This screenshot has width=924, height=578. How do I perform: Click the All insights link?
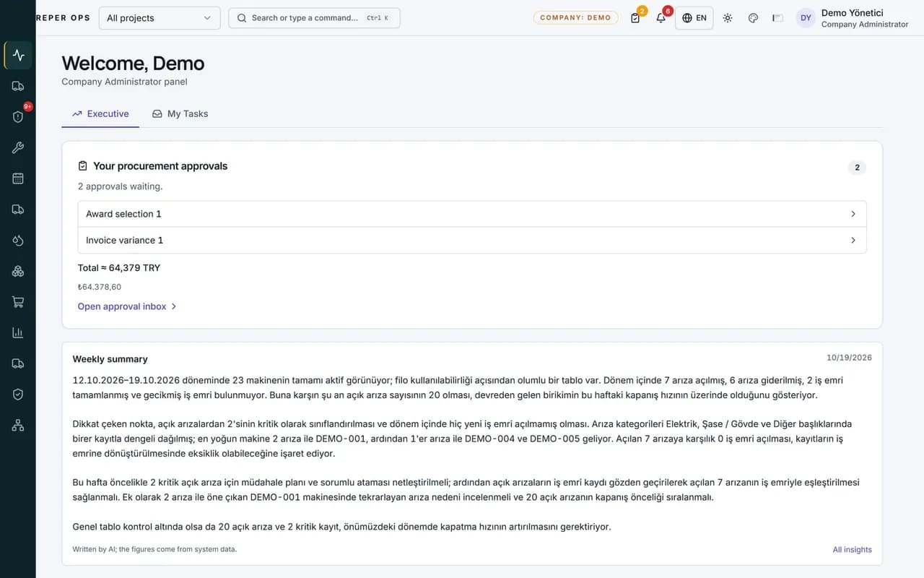853,550
